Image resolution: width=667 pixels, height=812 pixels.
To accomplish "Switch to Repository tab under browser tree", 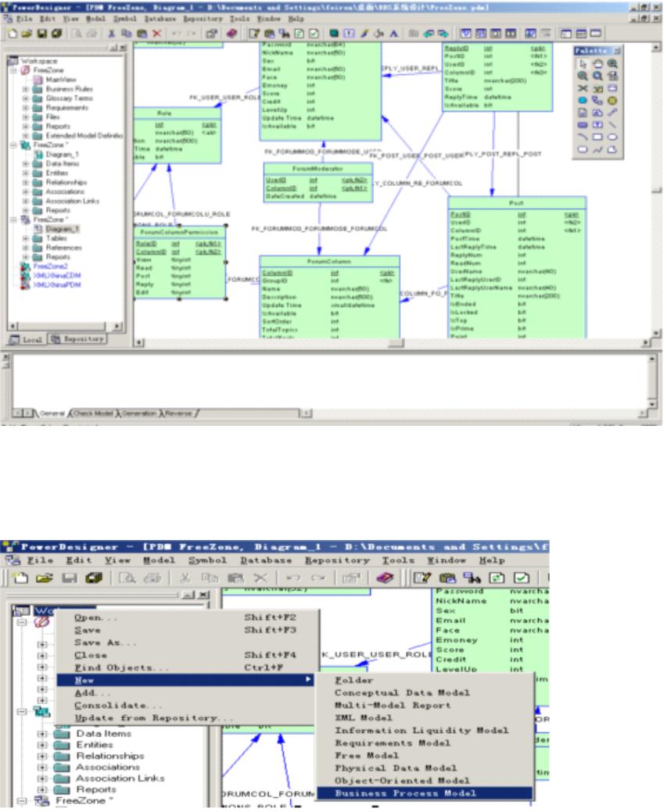I will 77,339.
